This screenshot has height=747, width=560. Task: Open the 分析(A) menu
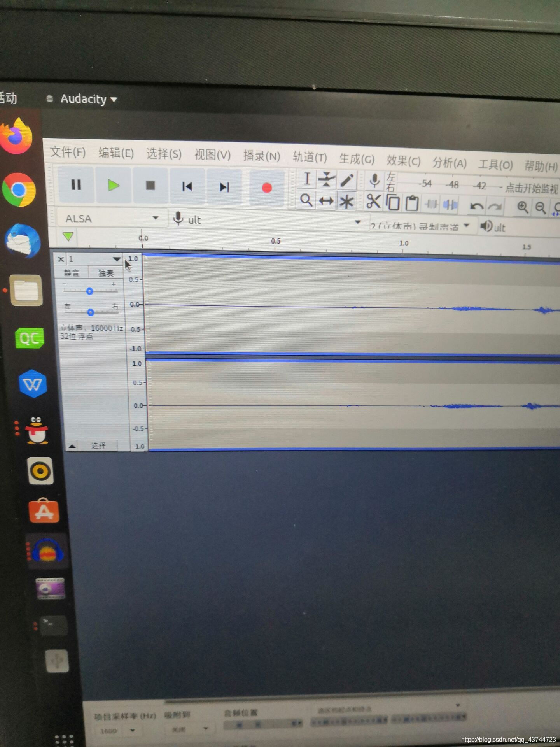pyautogui.click(x=449, y=163)
